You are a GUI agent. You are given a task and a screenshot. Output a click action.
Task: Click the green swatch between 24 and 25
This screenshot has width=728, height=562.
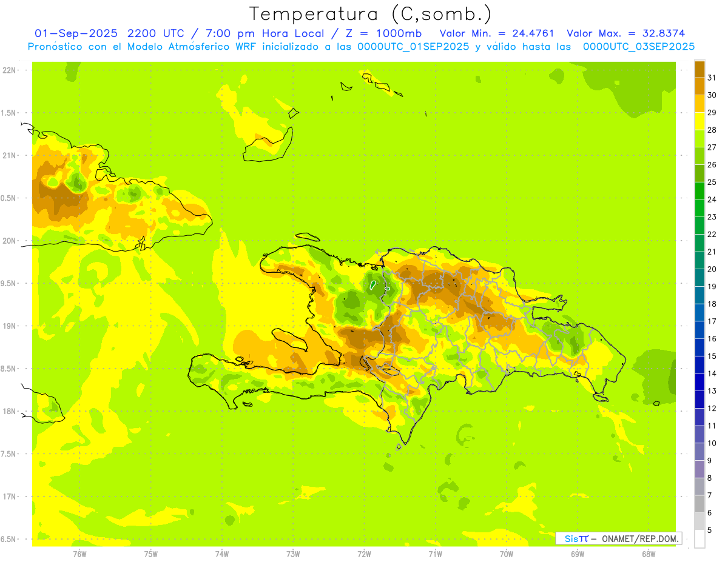pyautogui.click(x=699, y=190)
